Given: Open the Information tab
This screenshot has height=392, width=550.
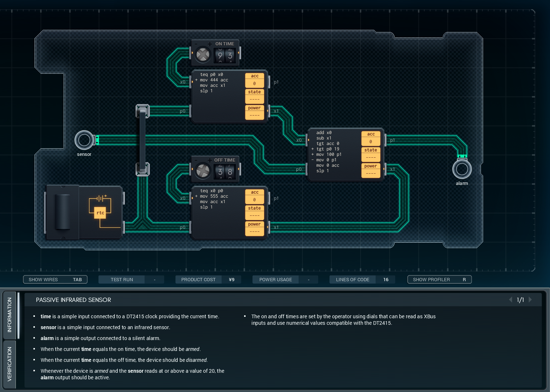Looking at the screenshot, I should coord(9,315).
